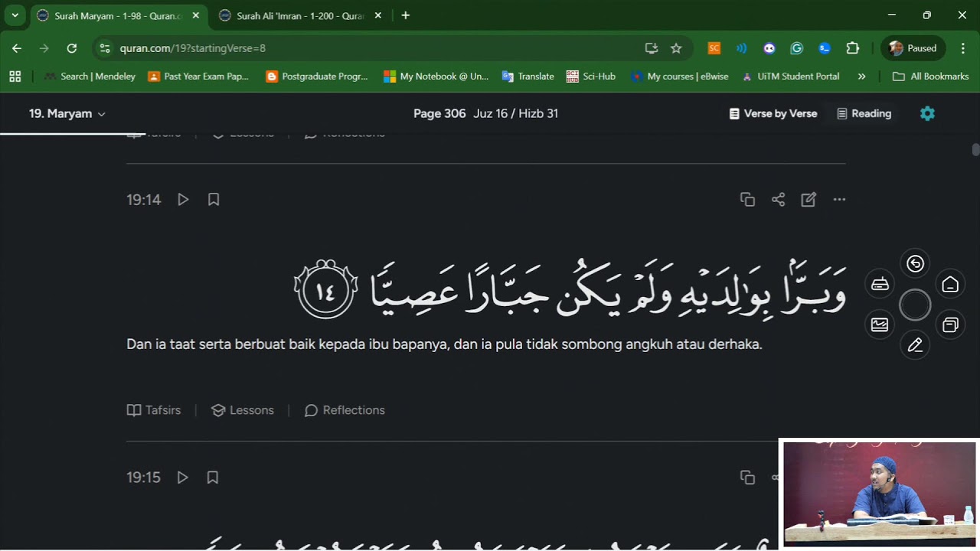Copy verse 19:15 text
980x551 pixels.
747,478
